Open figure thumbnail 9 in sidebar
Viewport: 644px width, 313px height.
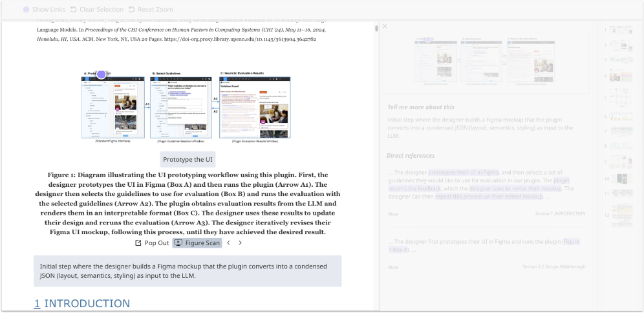pyautogui.click(x=621, y=162)
